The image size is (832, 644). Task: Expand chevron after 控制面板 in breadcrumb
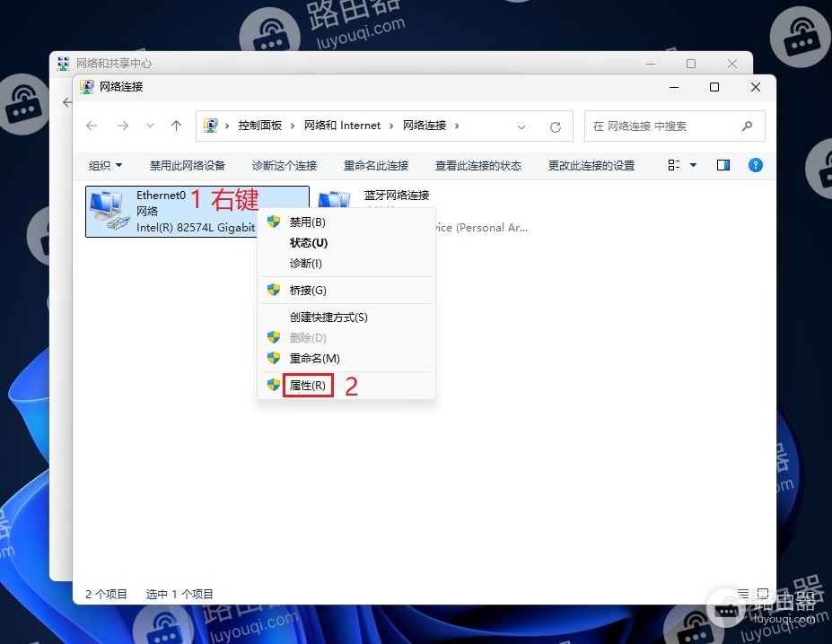coord(293,126)
